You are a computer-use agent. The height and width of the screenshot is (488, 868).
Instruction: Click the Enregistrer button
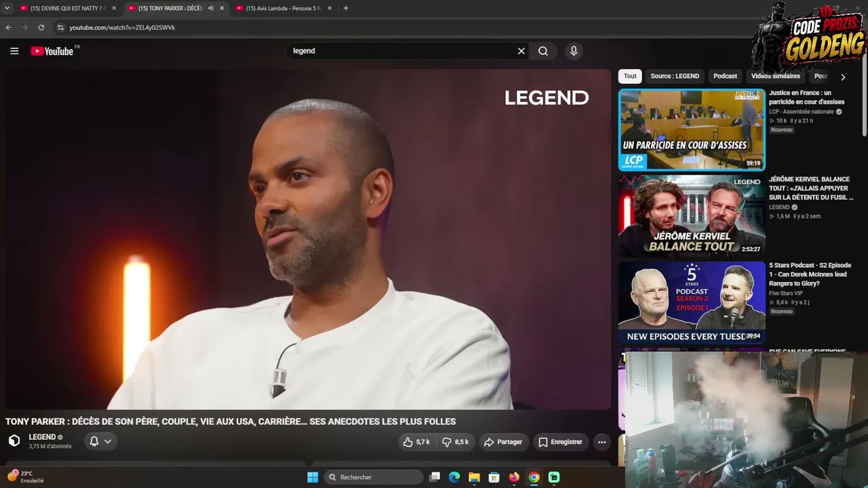click(x=560, y=442)
